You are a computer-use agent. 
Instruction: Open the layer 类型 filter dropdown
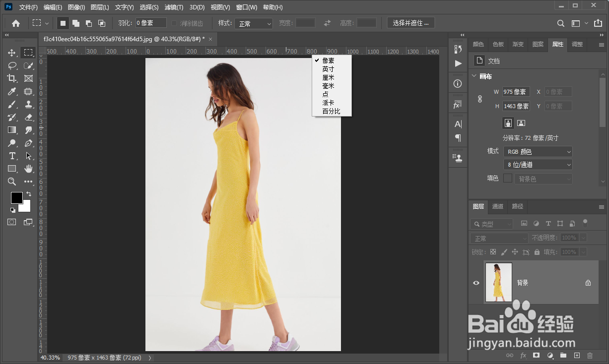pyautogui.click(x=492, y=224)
